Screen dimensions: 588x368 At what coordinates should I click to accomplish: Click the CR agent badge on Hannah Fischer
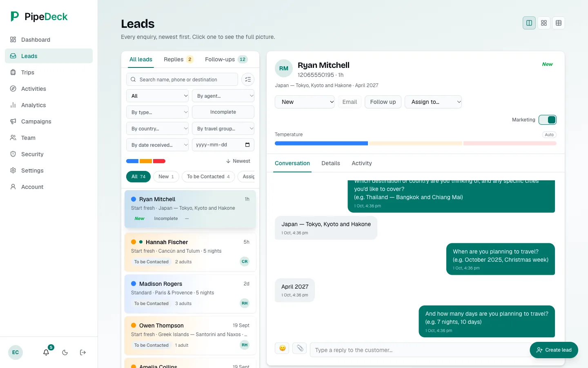tap(245, 262)
